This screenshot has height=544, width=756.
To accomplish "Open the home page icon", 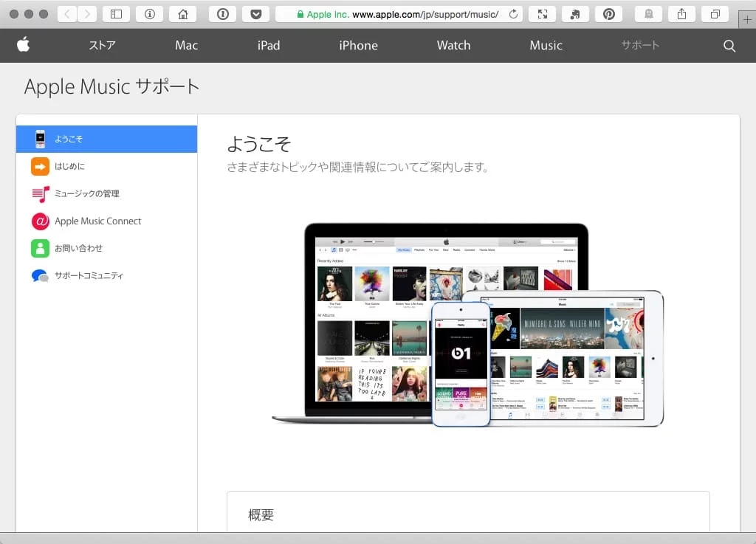I will pos(183,14).
